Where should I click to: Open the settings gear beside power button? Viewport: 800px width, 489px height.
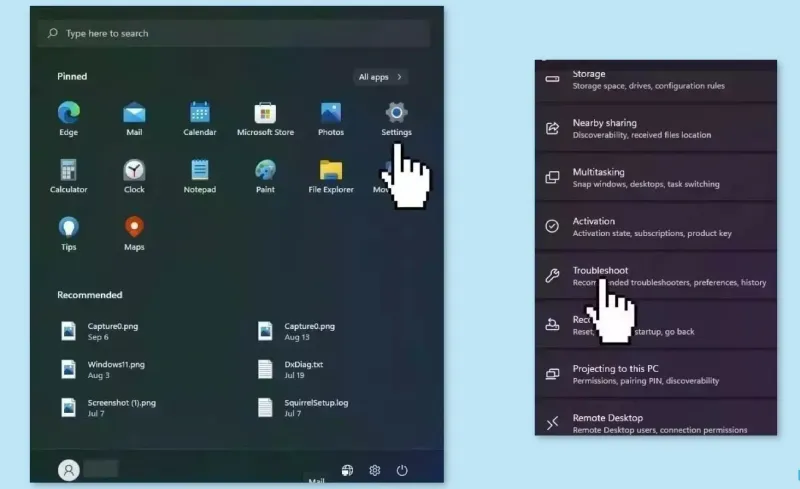click(374, 470)
